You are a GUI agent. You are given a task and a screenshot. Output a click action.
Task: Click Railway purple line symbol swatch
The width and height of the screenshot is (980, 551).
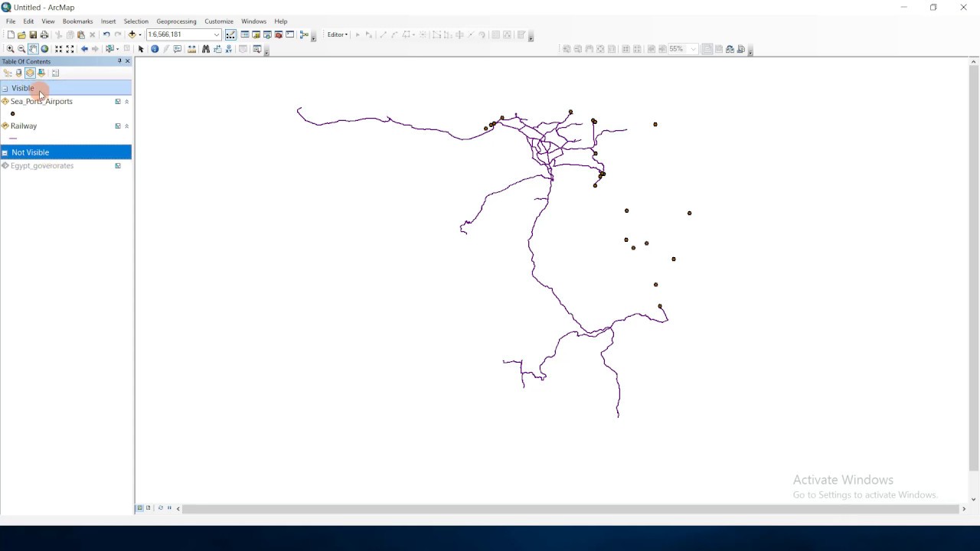click(x=13, y=139)
